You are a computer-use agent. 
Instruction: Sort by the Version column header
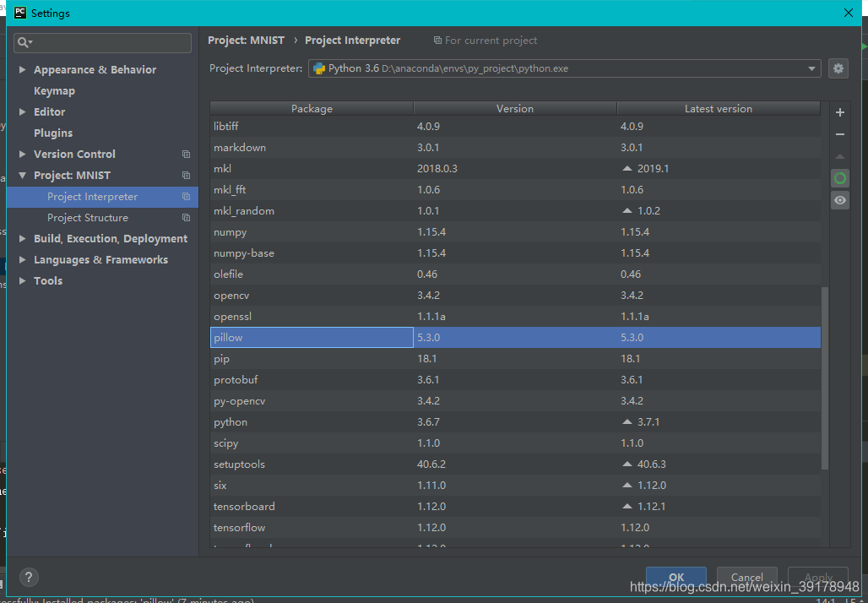[x=515, y=109]
